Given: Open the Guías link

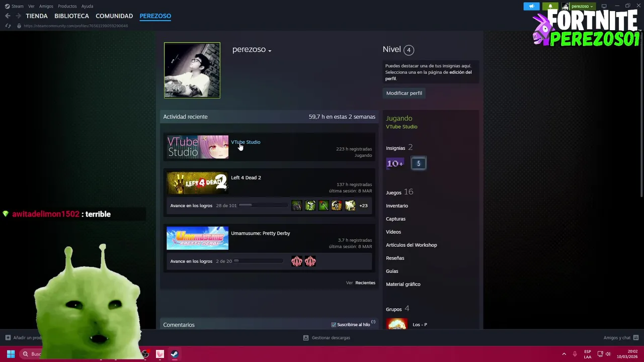Looking at the screenshot, I should coord(392,271).
